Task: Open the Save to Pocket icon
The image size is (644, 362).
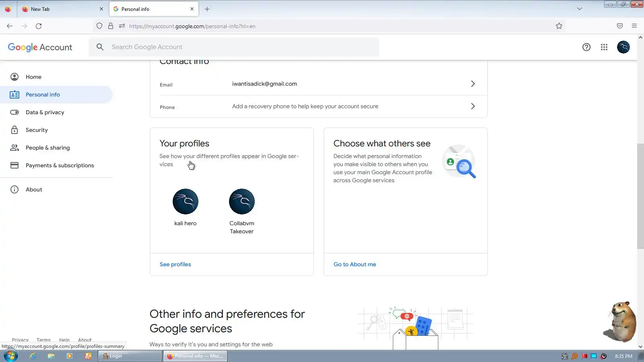Action: 620,26
